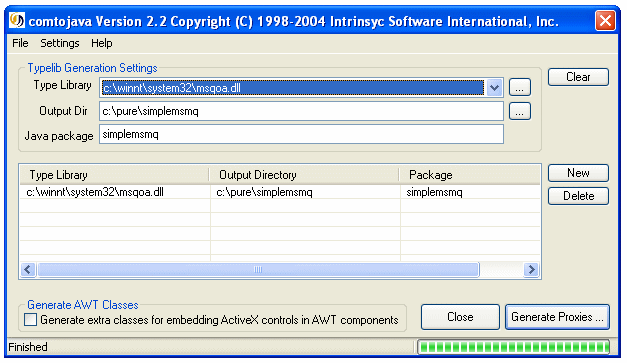The image size is (627, 363).
Task: Click the comtojava app icon in title bar
Action: pyautogui.click(x=16, y=20)
